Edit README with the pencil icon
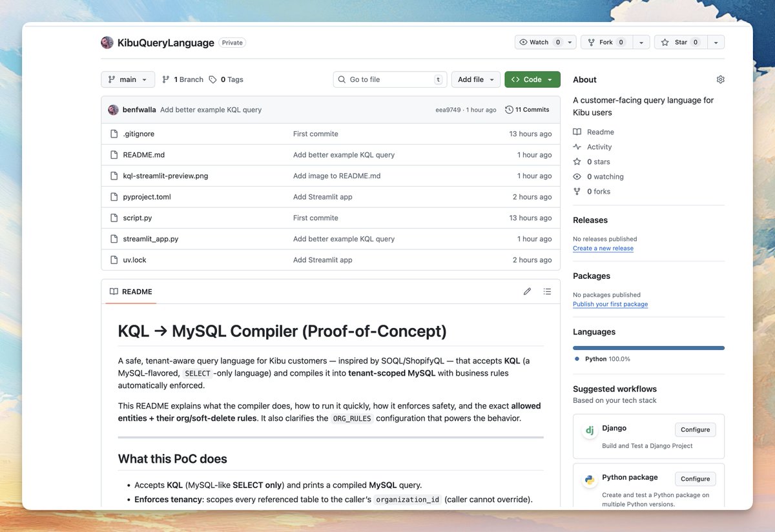The width and height of the screenshot is (775, 532). pos(528,292)
